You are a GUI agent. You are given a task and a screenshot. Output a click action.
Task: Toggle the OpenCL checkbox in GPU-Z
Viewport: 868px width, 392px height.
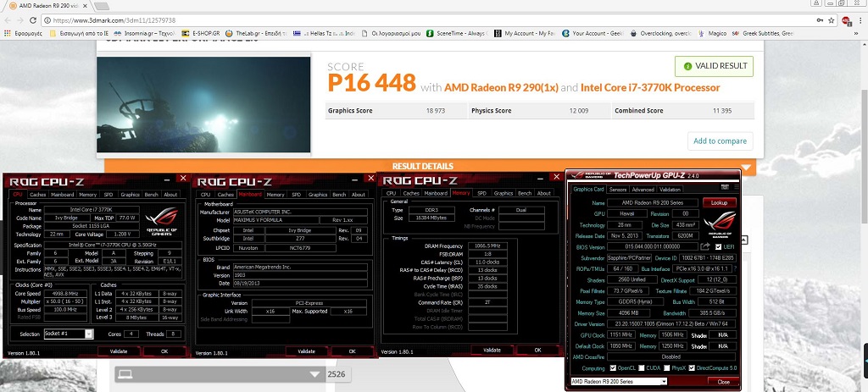[x=613, y=367]
